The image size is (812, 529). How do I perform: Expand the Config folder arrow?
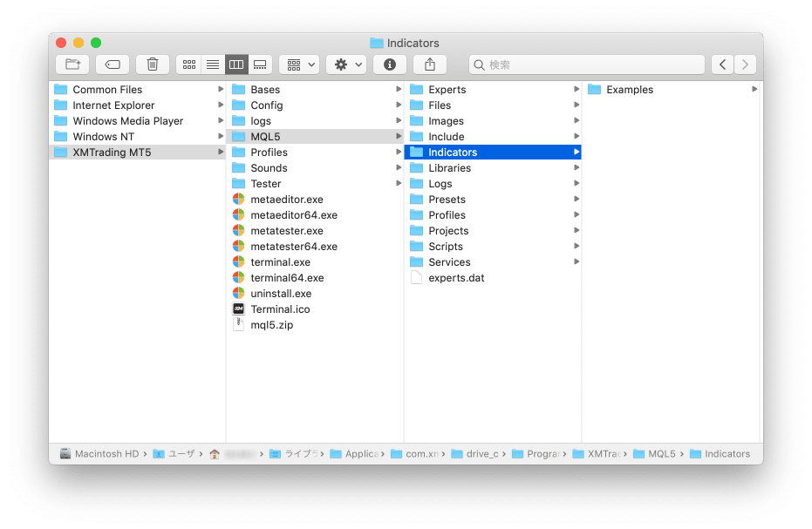(399, 105)
